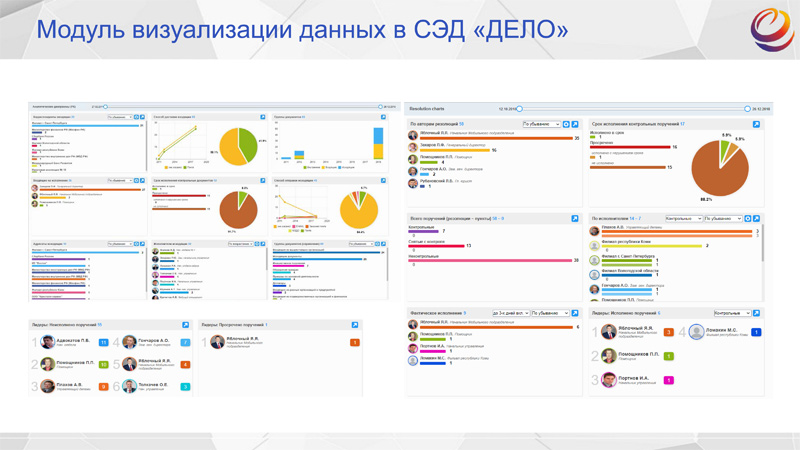The height and width of the screenshot is (450, 800).
Task: Click blue badge 11 next to Адвокатов П.В.
Action: [x=104, y=342]
